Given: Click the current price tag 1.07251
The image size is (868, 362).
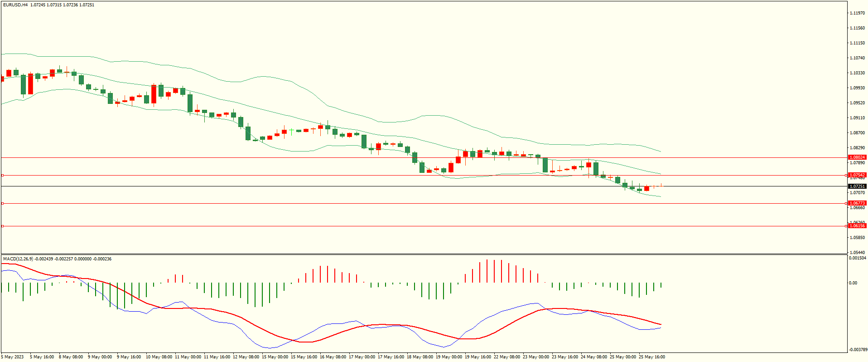Looking at the screenshot, I should pyautogui.click(x=857, y=186).
